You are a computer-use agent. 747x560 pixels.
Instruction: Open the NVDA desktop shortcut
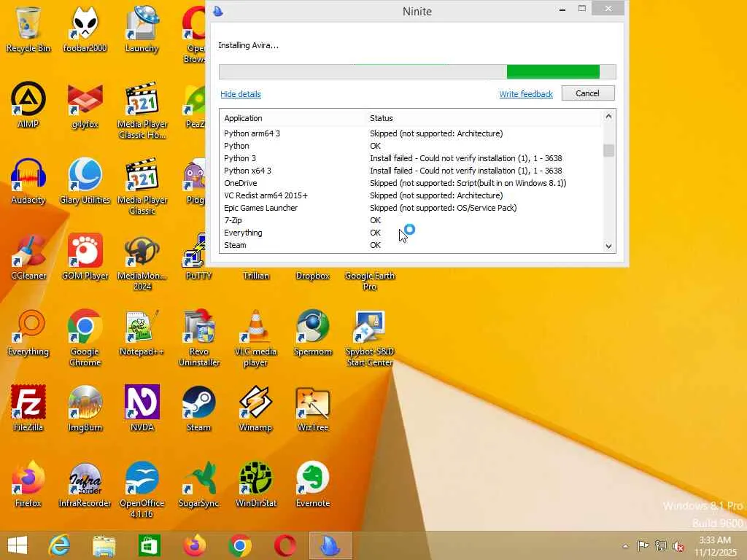pos(142,408)
